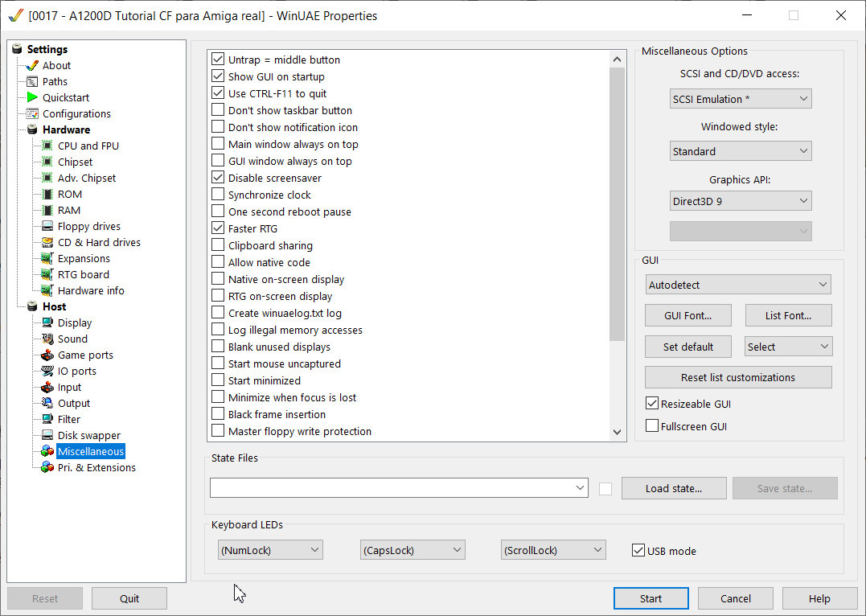Image resolution: width=866 pixels, height=616 pixels.
Task: Click the Display monitor icon
Action: point(47,322)
